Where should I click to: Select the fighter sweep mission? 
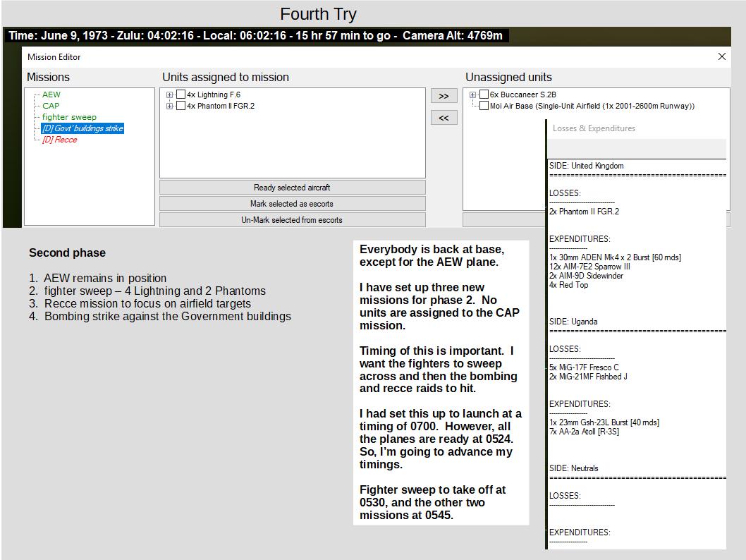click(69, 117)
